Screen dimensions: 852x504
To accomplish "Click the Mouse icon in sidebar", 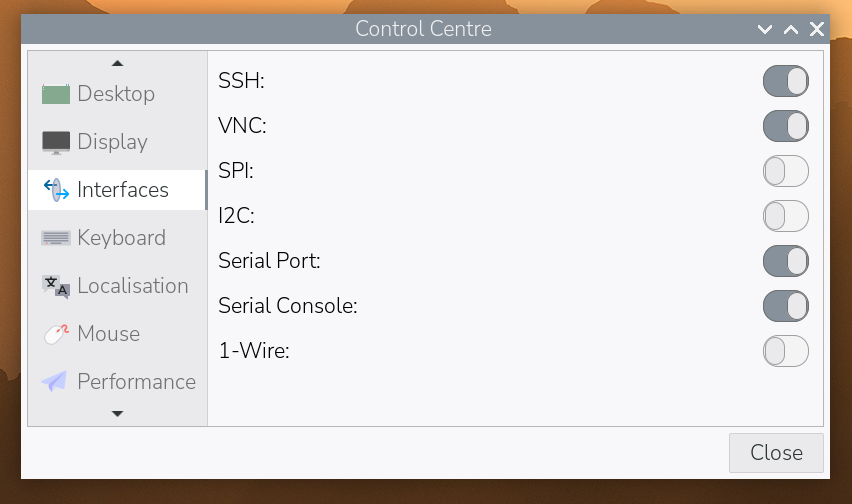I will click(56, 334).
